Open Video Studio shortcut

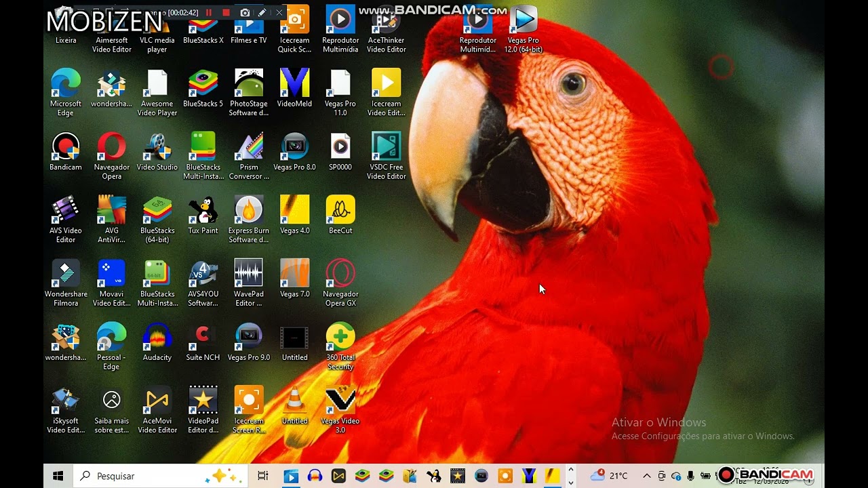pos(157,152)
